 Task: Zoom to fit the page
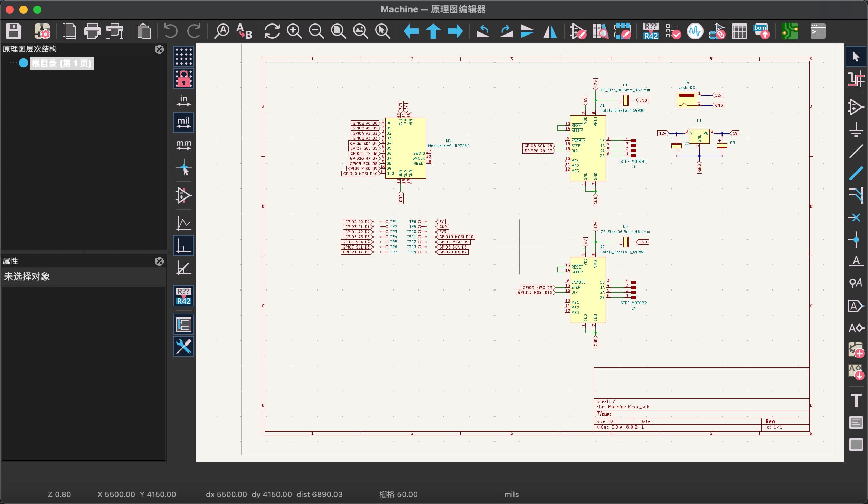[x=338, y=31]
